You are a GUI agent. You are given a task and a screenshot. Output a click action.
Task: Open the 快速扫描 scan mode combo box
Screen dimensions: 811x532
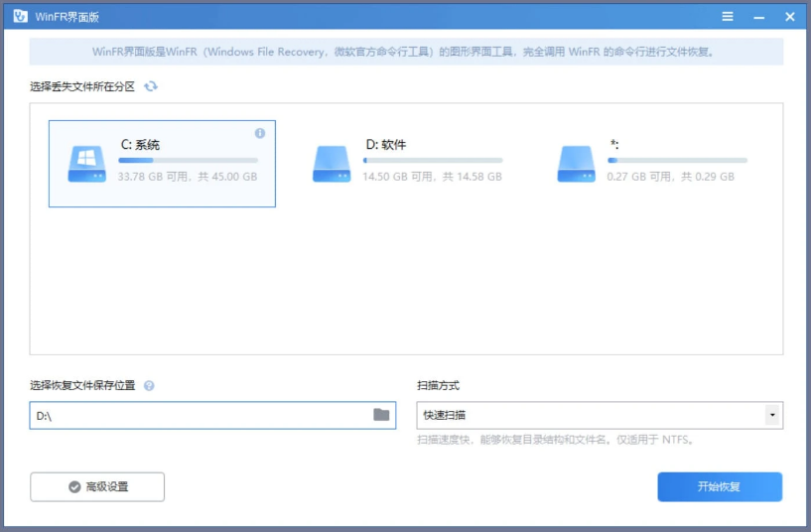click(591, 415)
